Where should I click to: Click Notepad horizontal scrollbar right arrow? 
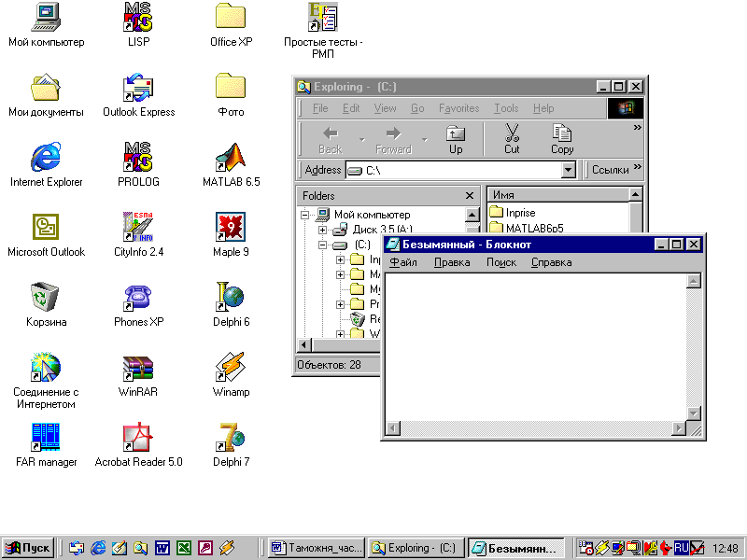(x=679, y=428)
